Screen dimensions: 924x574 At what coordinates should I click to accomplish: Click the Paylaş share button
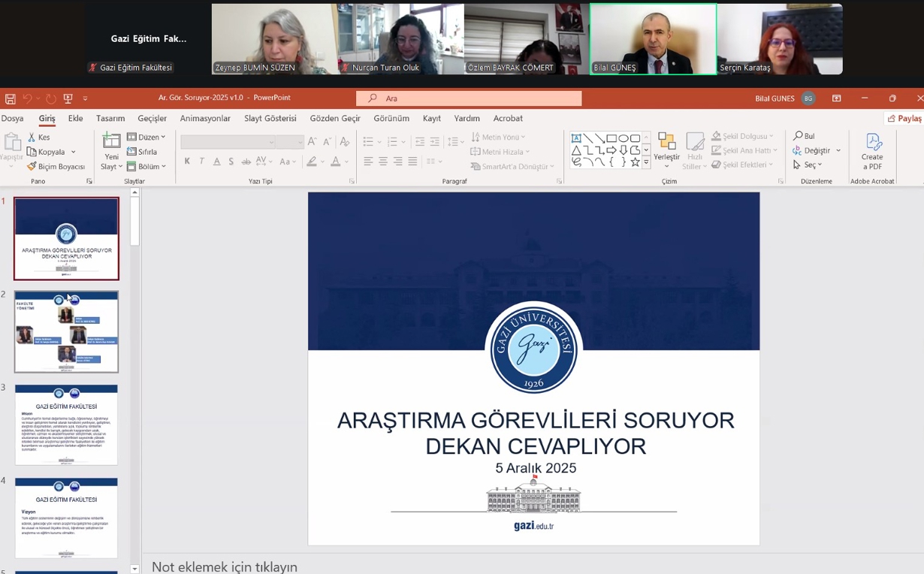coord(904,119)
